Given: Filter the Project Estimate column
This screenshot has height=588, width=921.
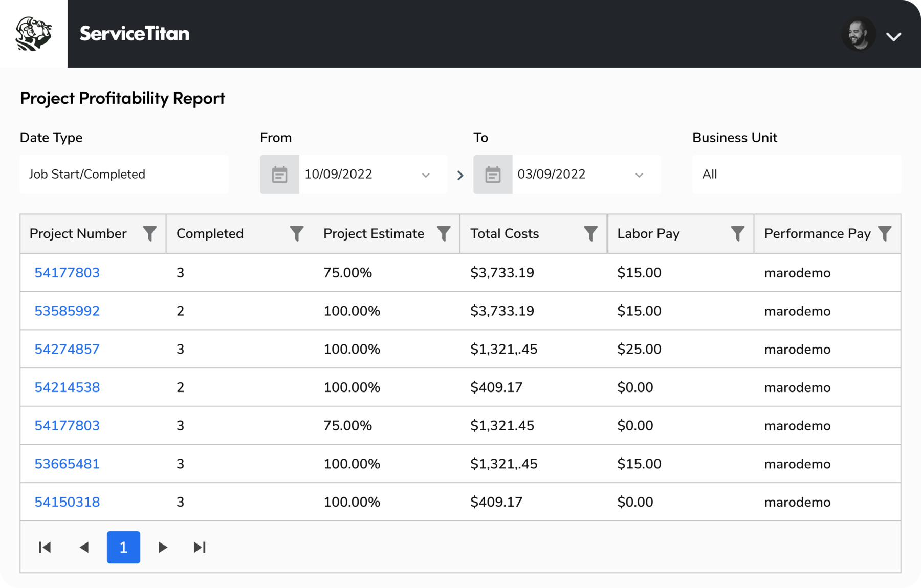Looking at the screenshot, I should (444, 233).
